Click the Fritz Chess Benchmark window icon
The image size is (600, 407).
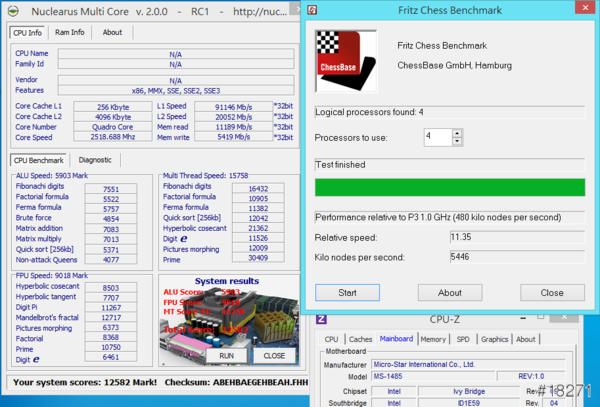[x=314, y=13]
